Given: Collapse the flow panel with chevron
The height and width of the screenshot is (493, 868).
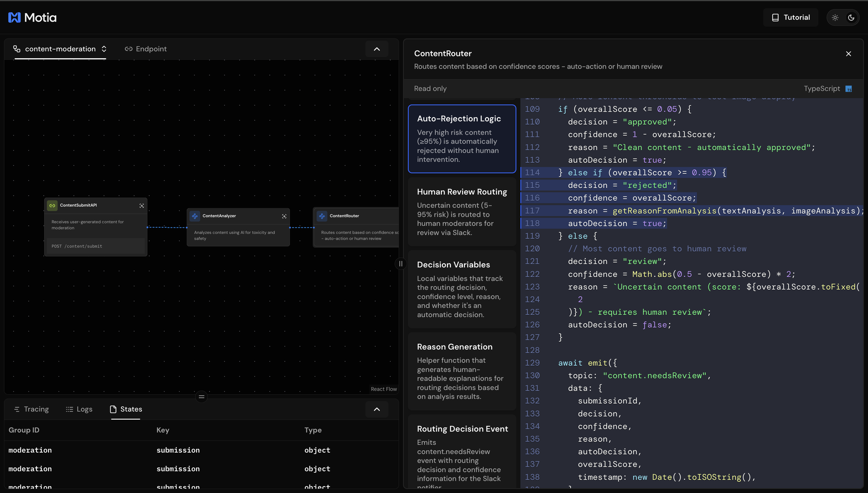Looking at the screenshot, I should (x=377, y=49).
